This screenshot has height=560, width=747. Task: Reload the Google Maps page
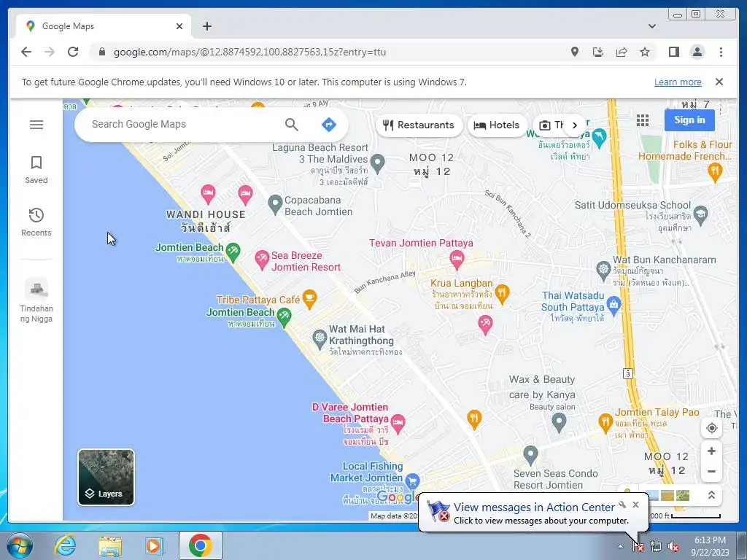73,52
